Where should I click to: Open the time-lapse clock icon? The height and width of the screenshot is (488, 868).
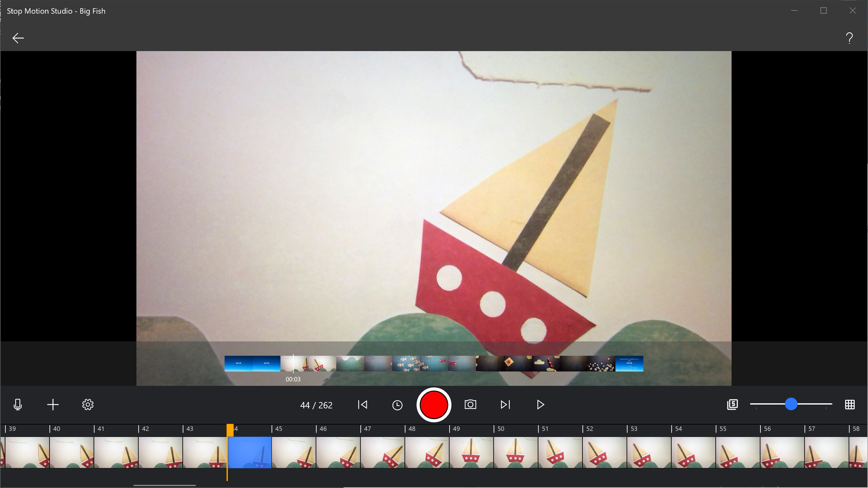[x=398, y=405]
